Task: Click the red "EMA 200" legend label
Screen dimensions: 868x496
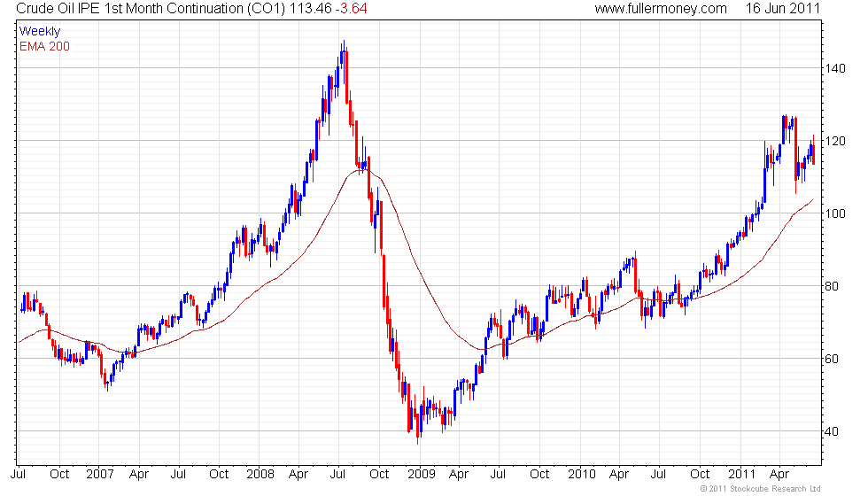Action: point(44,46)
